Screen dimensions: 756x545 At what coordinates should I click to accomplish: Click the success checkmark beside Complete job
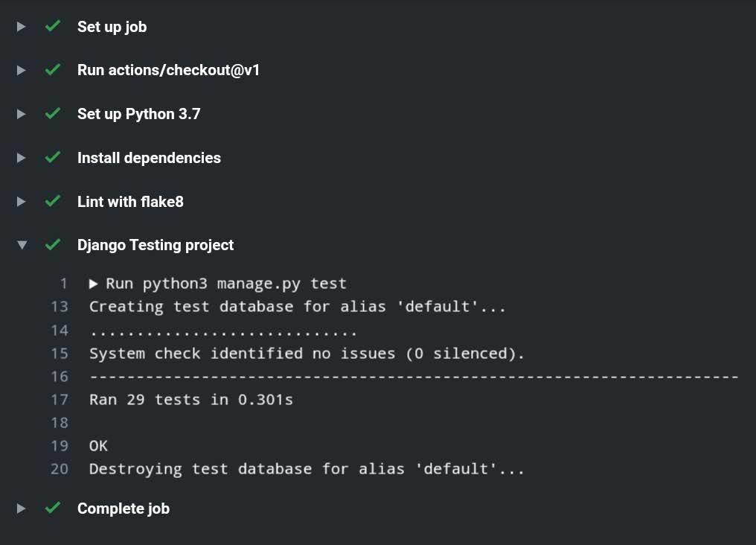pos(52,509)
